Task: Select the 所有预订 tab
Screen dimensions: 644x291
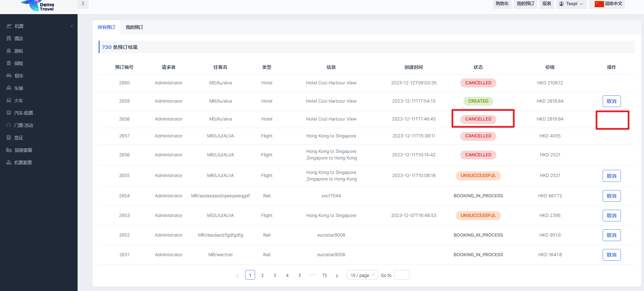Action: [106, 27]
